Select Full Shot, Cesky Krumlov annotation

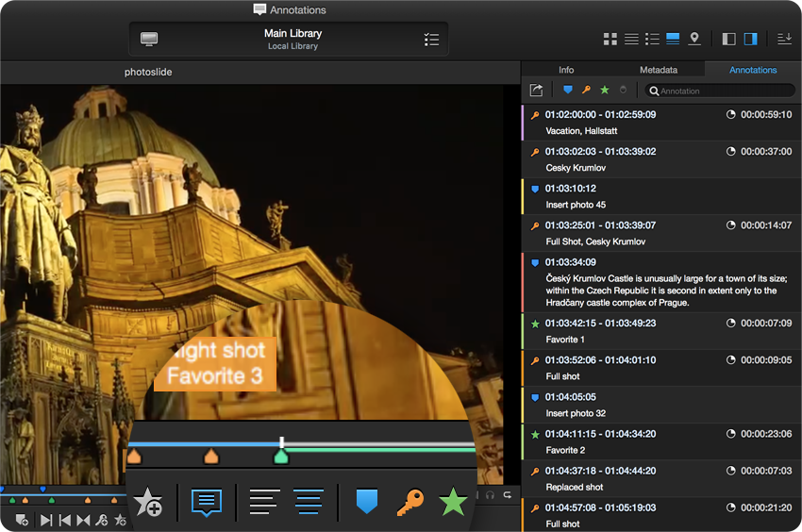[x=661, y=233]
